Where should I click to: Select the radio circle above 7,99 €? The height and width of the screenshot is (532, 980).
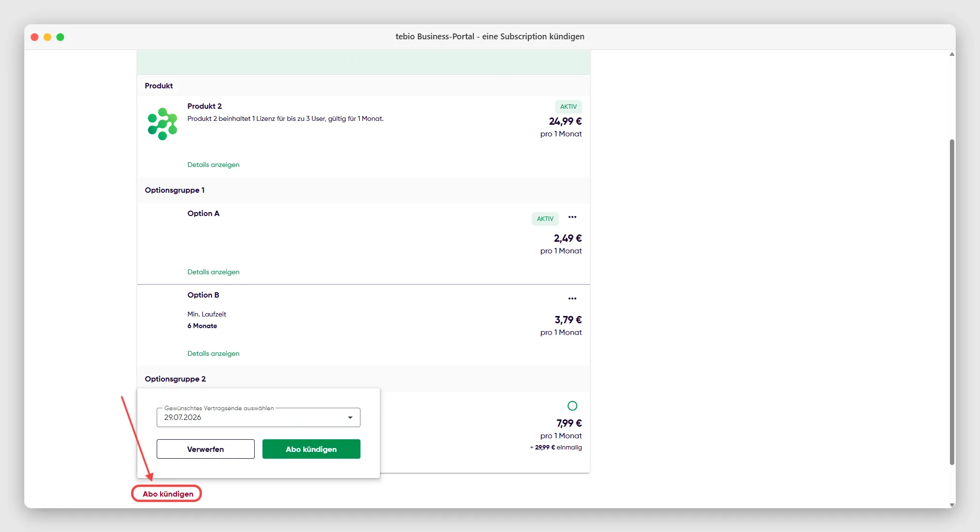572,406
